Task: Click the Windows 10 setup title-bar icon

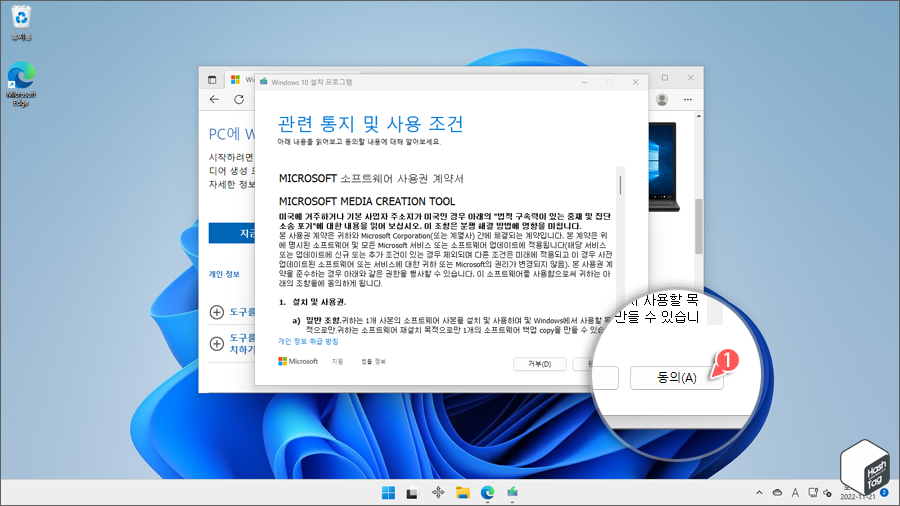Action: click(263, 82)
